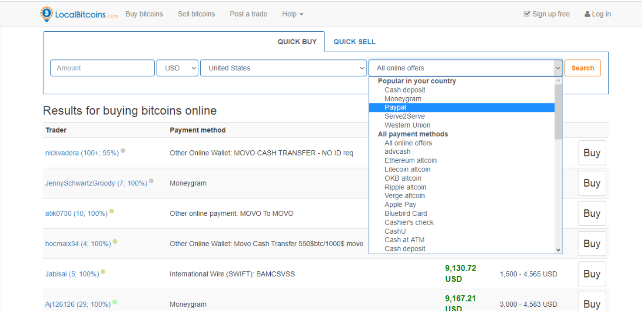
Task: Click the LocalBitcoins logo icon
Action: (46, 14)
